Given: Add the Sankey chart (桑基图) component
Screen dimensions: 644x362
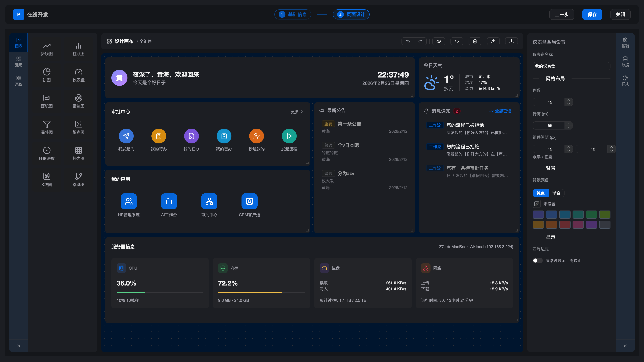Looking at the screenshot, I should pyautogui.click(x=78, y=179).
